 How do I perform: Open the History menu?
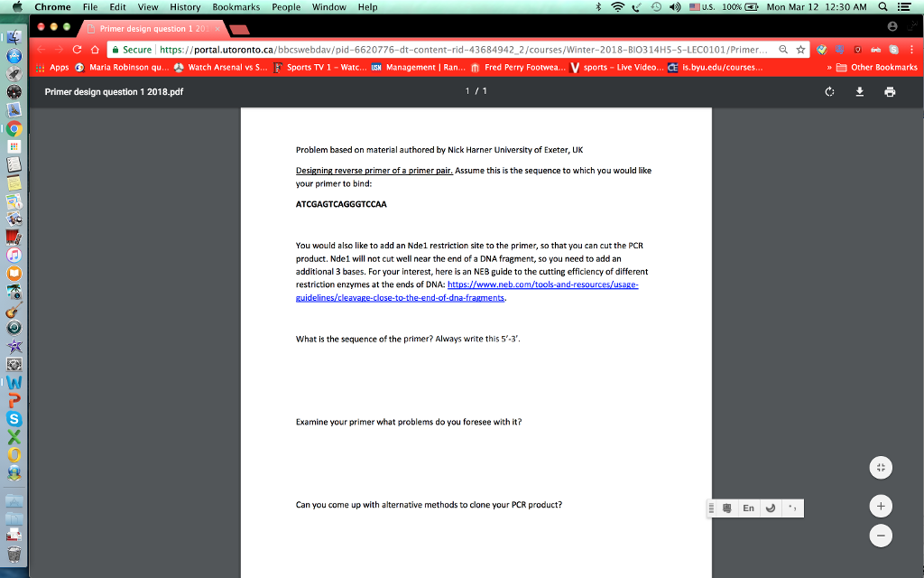click(x=185, y=7)
